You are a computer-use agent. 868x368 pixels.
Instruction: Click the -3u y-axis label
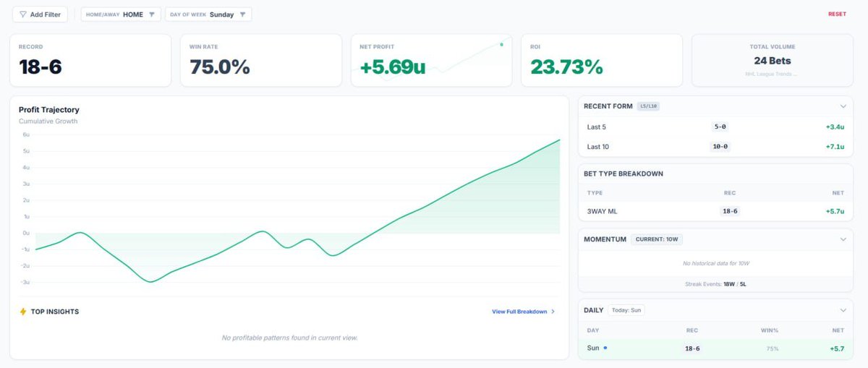pos(25,283)
